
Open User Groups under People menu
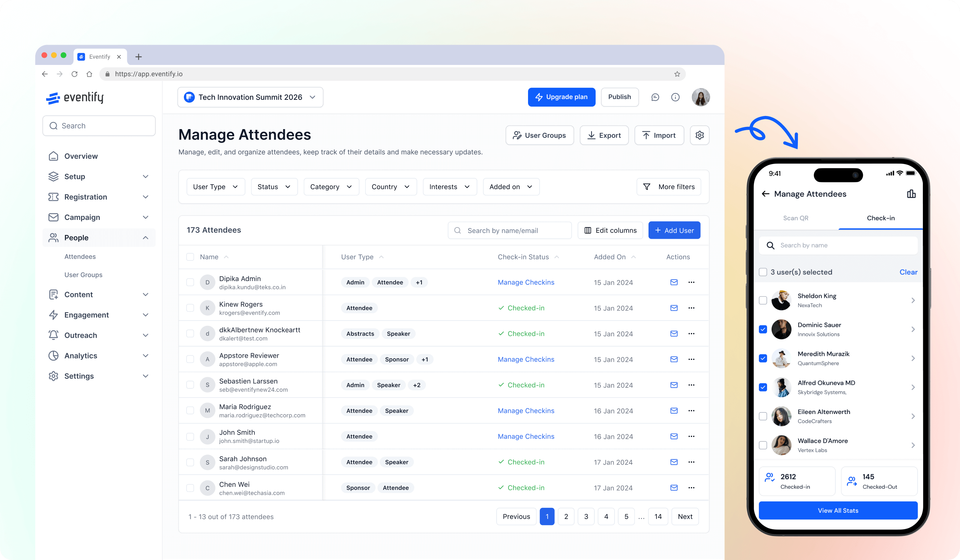(x=83, y=275)
